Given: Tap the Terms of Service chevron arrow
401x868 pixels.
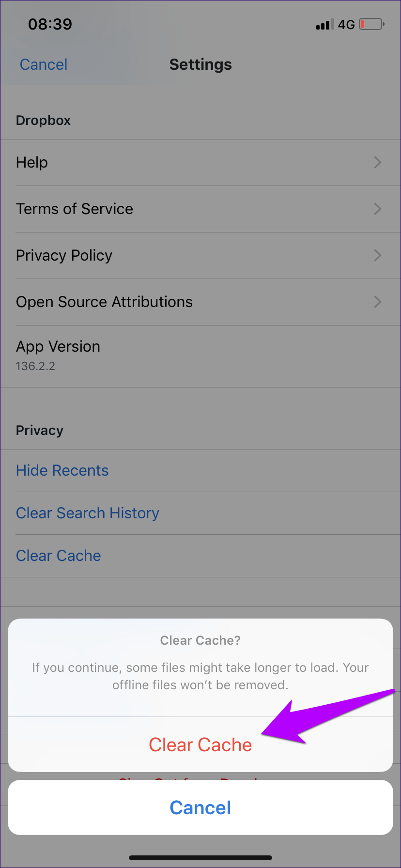Looking at the screenshot, I should pos(378,209).
